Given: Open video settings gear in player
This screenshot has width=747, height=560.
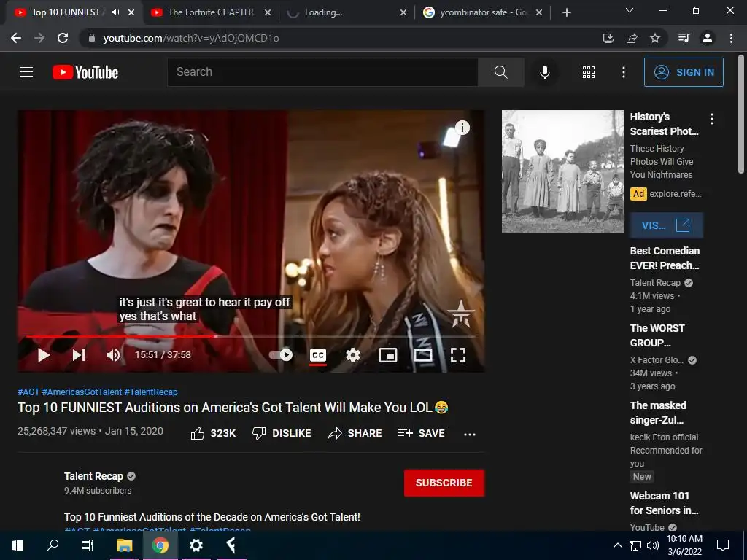Looking at the screenshot, I should [x=353, y=355].
